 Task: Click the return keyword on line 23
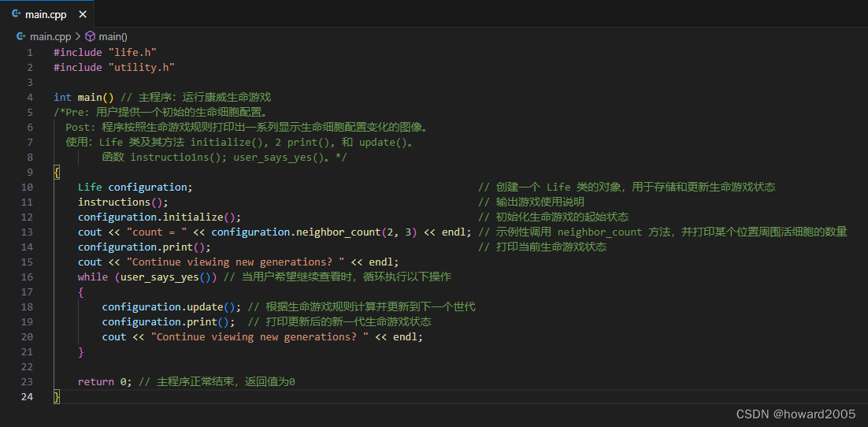95,381
